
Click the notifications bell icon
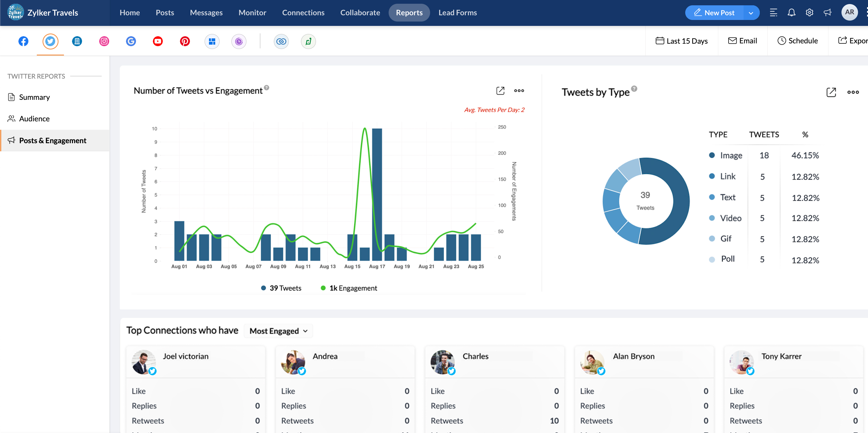point(791,12)
